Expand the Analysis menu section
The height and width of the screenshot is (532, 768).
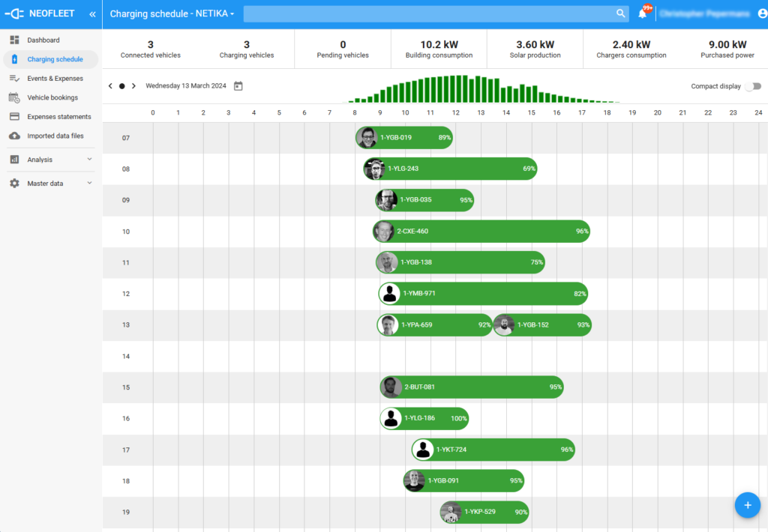coord(50,160)
